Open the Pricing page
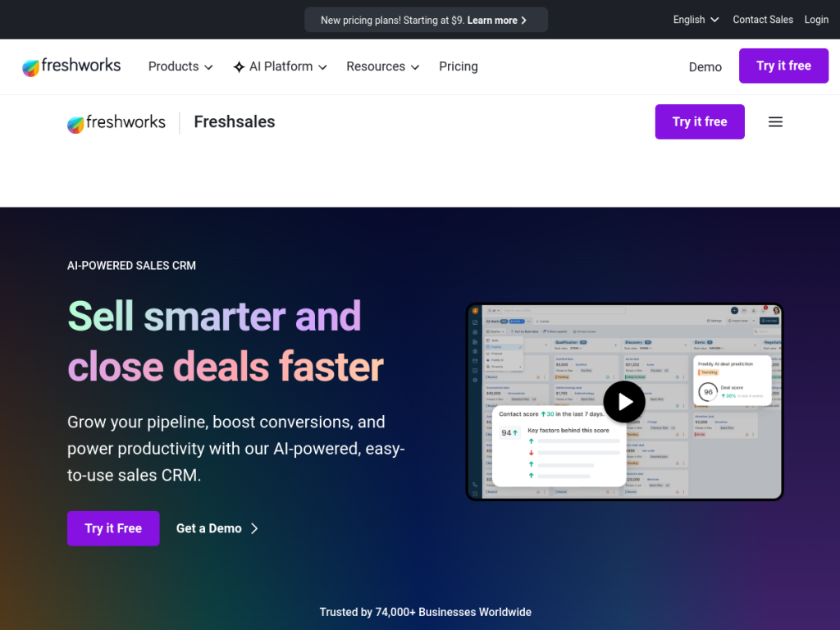The width and height of the screenshot is (840, 630). point(458,66)
